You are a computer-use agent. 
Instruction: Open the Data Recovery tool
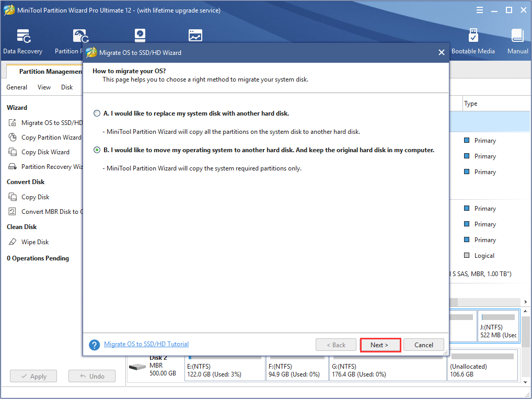23,41
